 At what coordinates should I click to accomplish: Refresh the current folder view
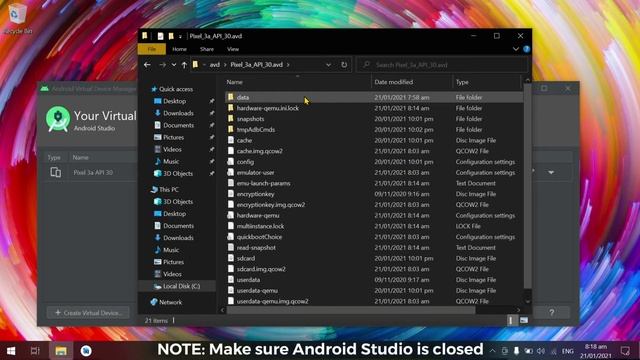[x=344, y=65]
